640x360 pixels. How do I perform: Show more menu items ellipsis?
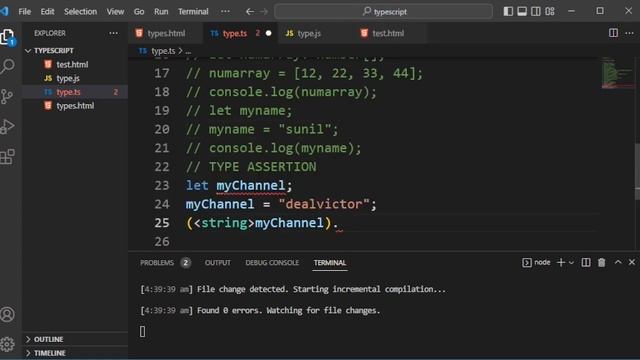[225, 11]
